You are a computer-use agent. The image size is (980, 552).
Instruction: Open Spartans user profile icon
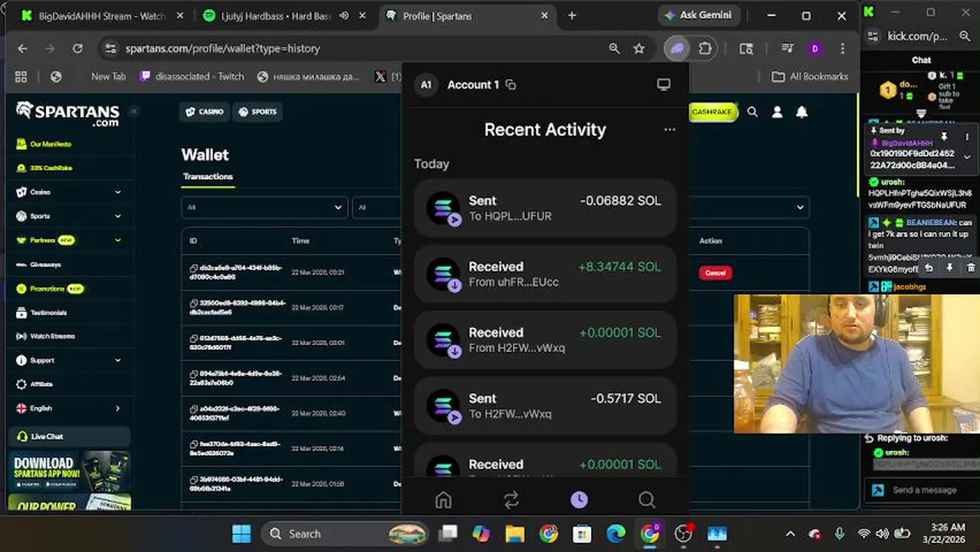coord(777,112)
